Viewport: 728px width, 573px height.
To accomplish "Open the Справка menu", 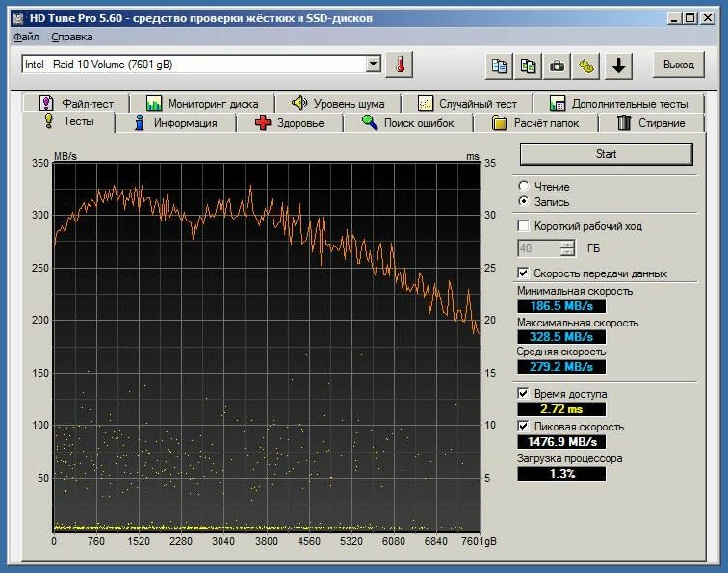I will [x=72, y=37].
